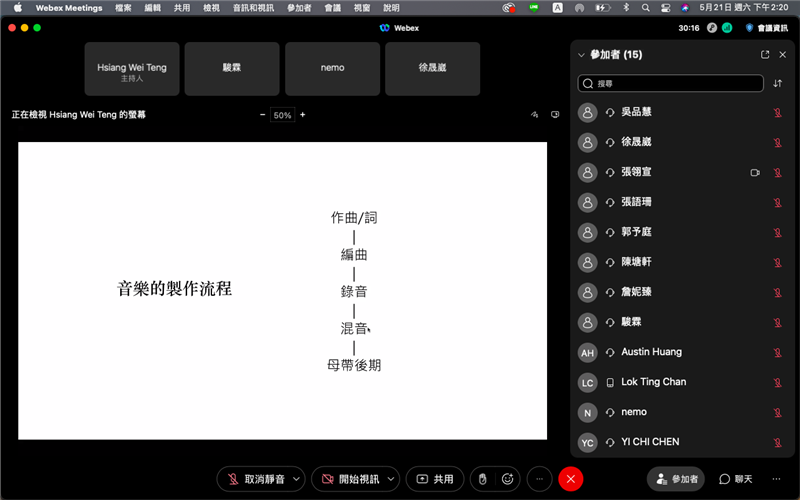Open the LINE icon in menu bar
The height and width of the screenshot is (500, 800).
click(535, 7)
